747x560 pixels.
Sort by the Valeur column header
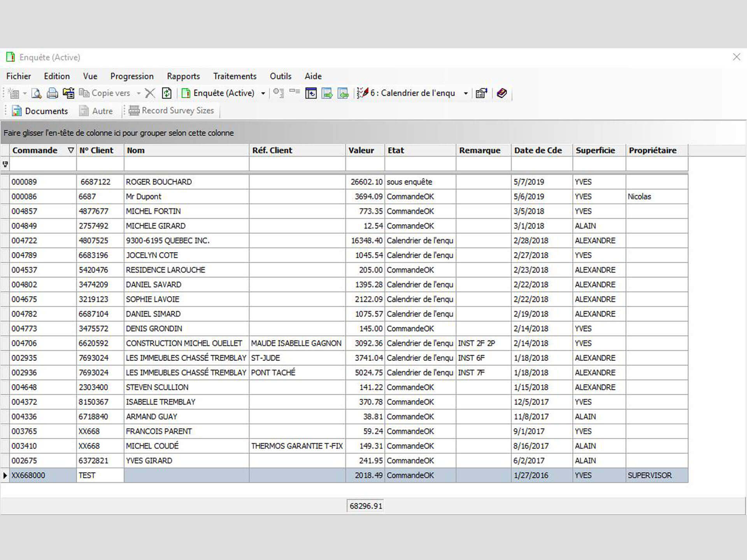361,150
